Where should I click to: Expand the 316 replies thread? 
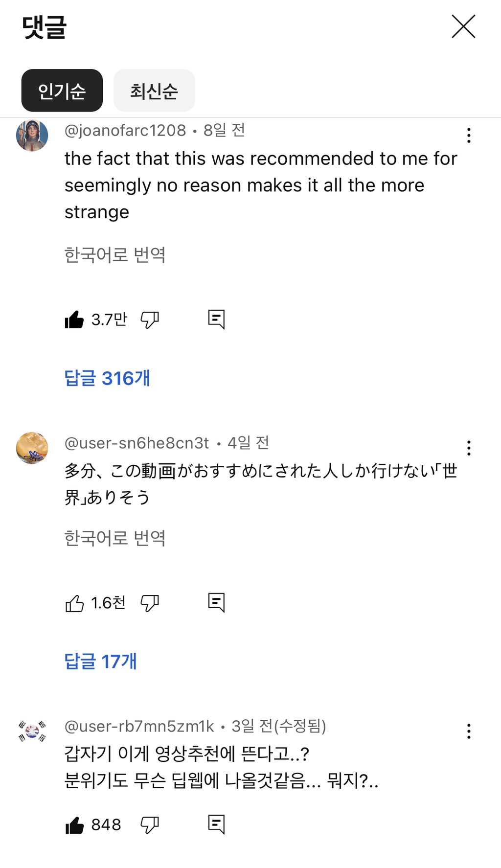click(x=107, y=378)
